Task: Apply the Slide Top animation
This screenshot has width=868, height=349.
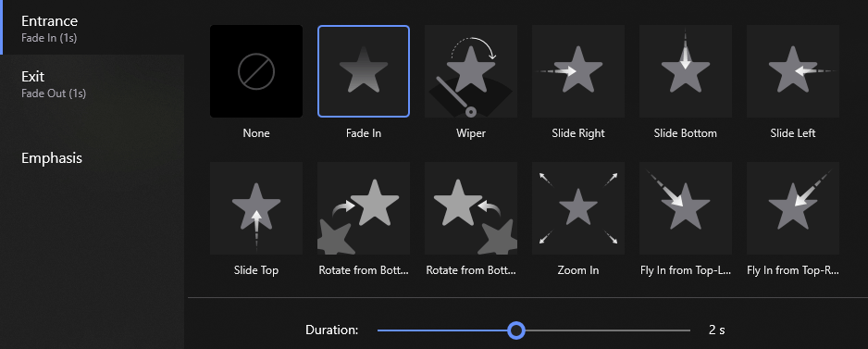Action: pyautogui.click(x=256, y=208)
